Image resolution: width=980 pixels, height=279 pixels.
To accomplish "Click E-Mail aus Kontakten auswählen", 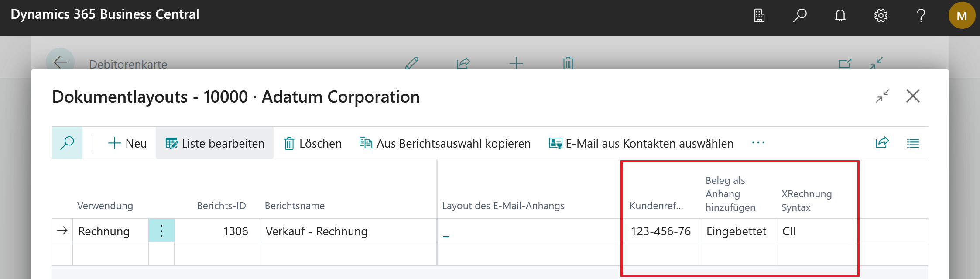I will pyautogui.click(x=641, y=143).
